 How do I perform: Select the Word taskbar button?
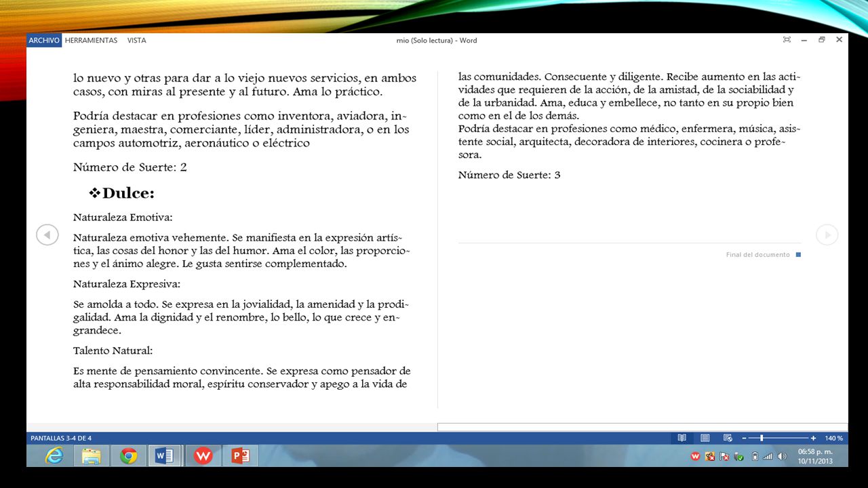click(x=164, y=456)
